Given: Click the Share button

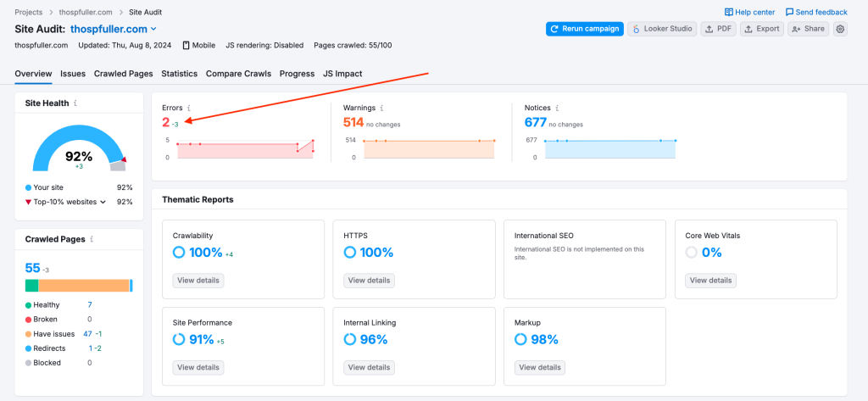Looking at the screenshot, I should click(x=808, y=29).
